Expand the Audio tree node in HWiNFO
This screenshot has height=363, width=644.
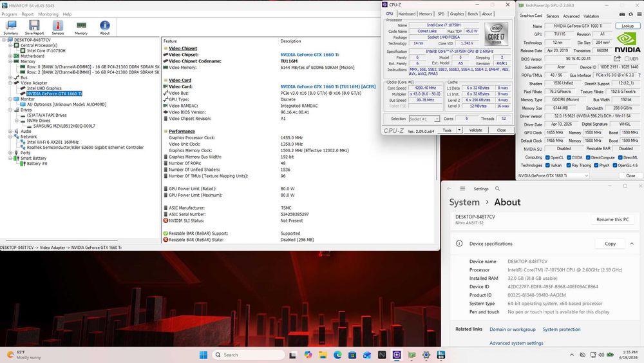[x=10, y=131]
